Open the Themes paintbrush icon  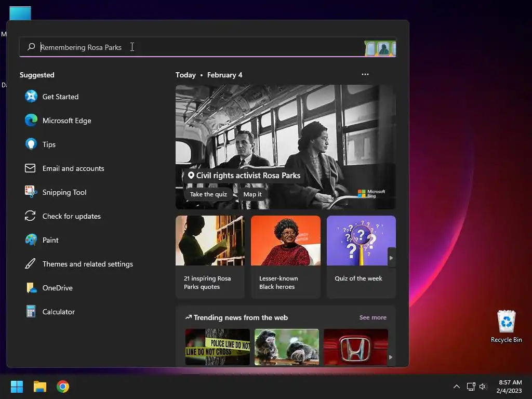click(x=30, y=263)
